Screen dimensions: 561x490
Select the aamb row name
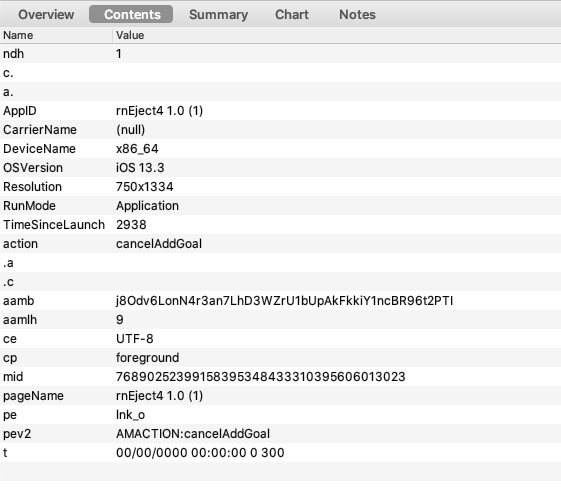click(x=19, y=301)
